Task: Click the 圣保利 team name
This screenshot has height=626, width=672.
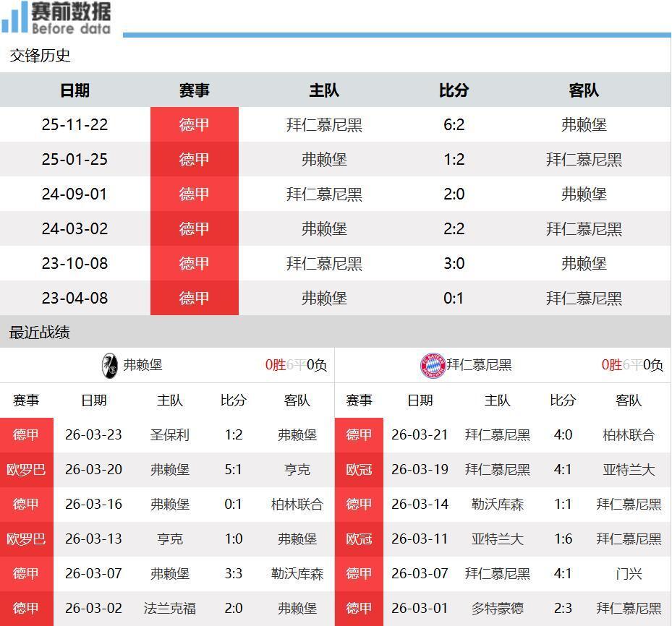Action: pos(170,434)
